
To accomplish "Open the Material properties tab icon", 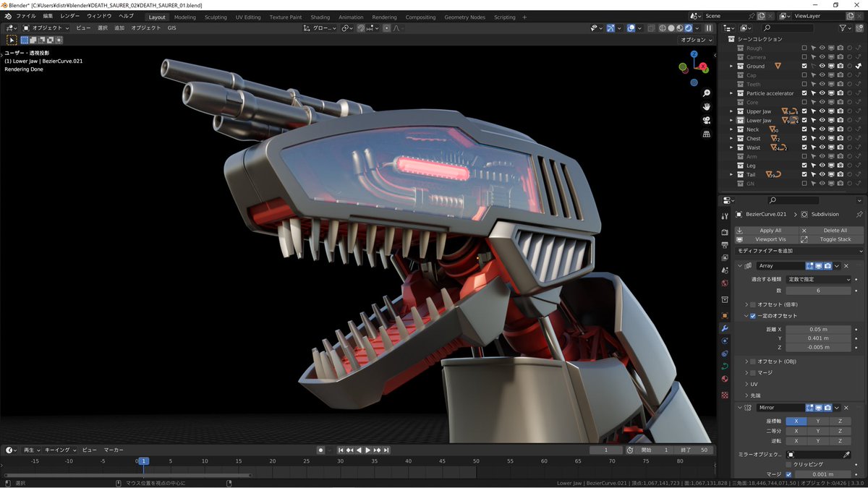I will [725, 379].
